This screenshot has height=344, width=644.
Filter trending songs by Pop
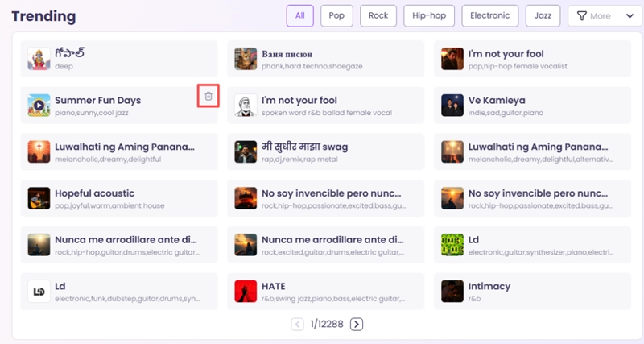point(336,15)
